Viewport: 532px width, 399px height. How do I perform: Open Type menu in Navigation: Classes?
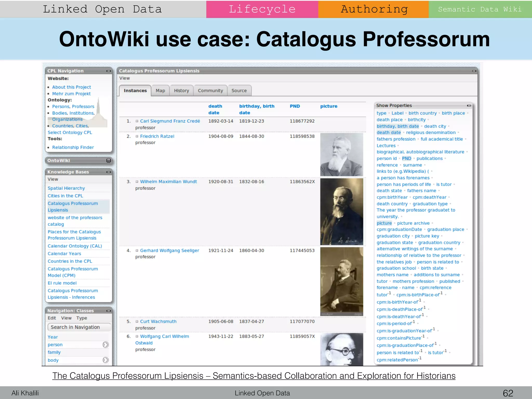82,318
